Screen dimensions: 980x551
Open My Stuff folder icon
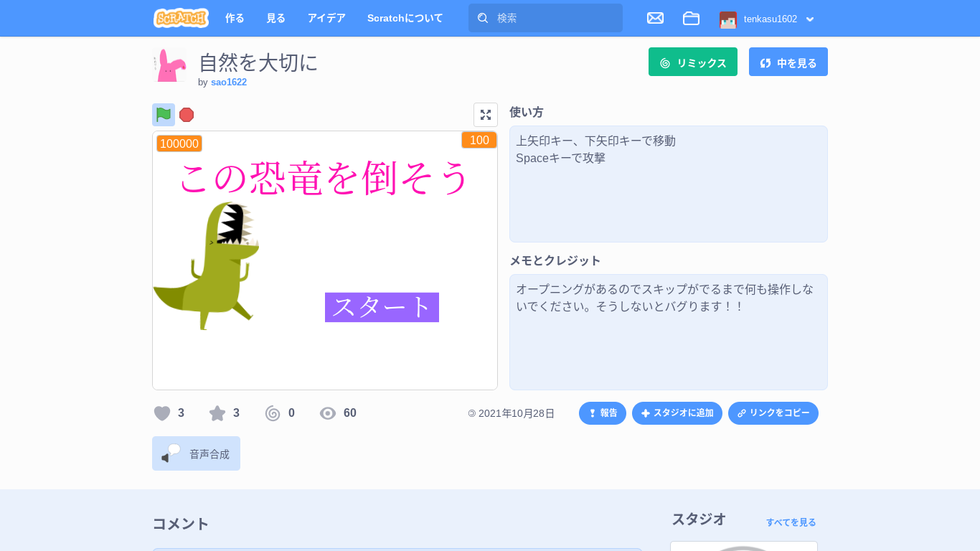coord(691,18)
